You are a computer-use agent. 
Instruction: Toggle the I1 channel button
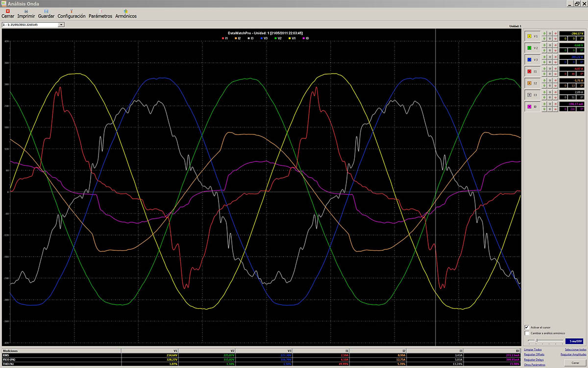click(532, 72)
